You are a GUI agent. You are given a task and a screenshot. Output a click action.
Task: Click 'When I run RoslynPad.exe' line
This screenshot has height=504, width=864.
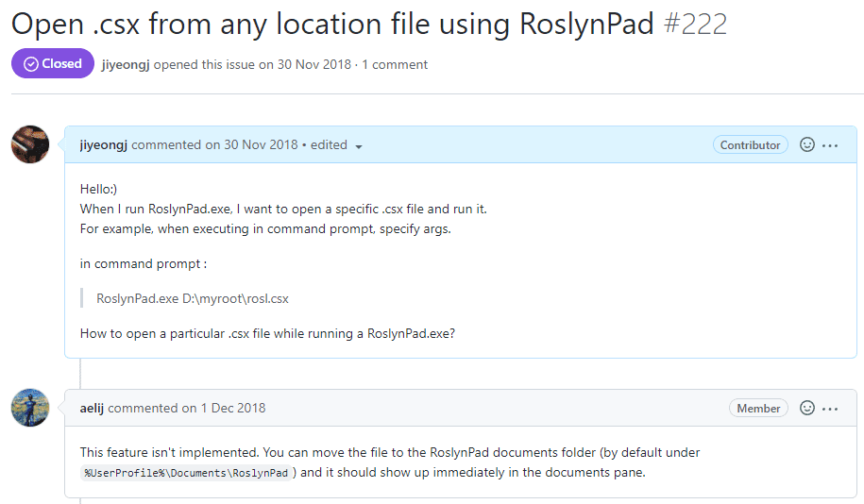pyautogui.click(x=283, y=210)
